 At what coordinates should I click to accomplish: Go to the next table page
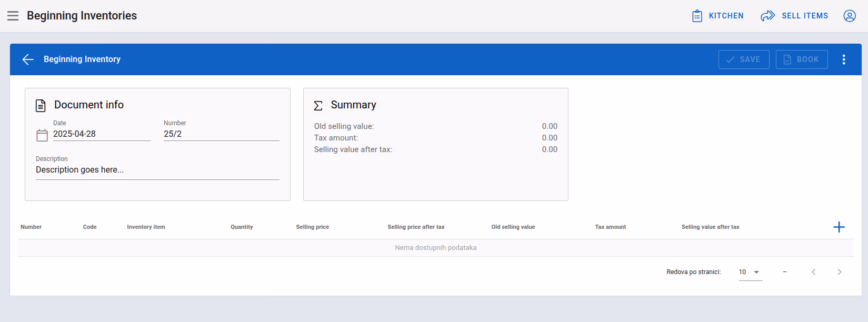pos(840,272)
